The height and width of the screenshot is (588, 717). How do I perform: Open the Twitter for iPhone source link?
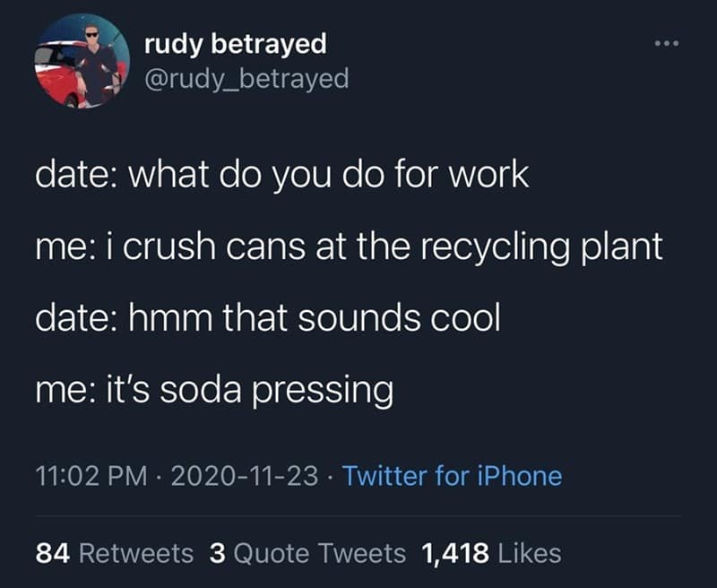(x=452, y=475)
